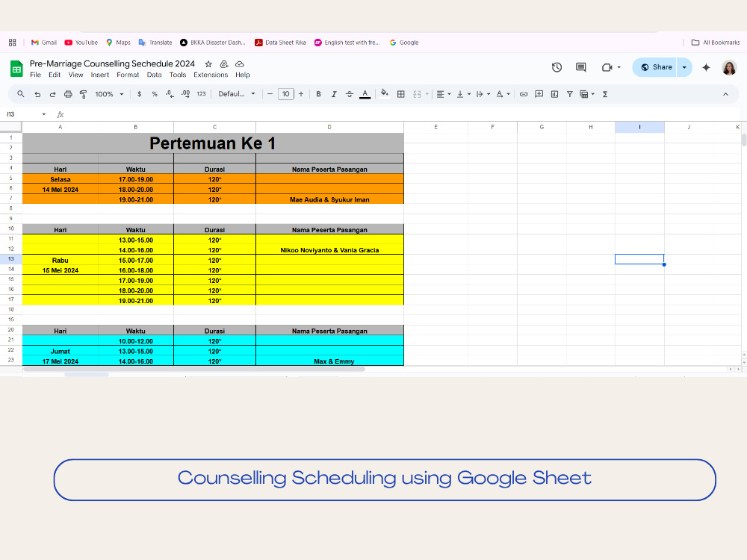Format as currency with dollar icon
Screen dimensions: 747x560
139,94
